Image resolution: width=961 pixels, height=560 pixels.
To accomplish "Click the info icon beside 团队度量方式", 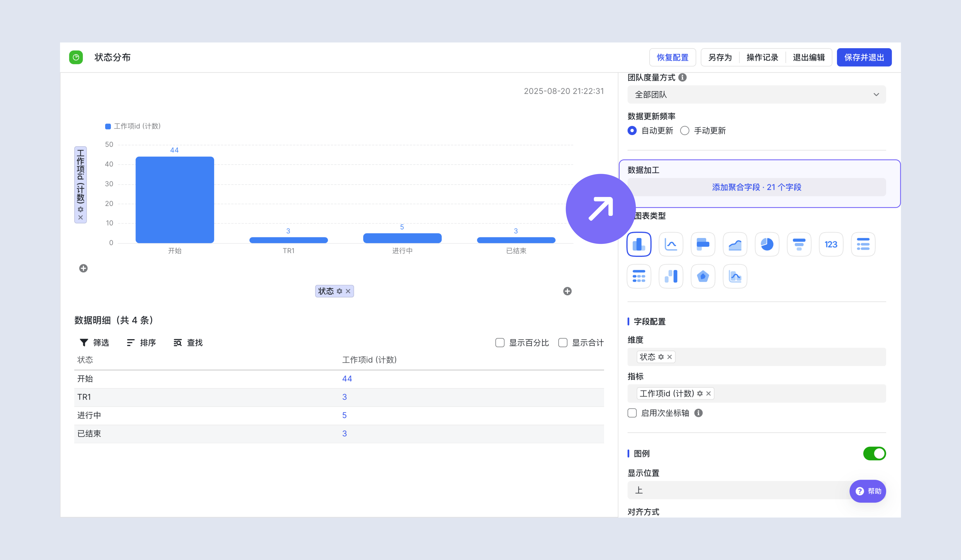I will (683, 77).
